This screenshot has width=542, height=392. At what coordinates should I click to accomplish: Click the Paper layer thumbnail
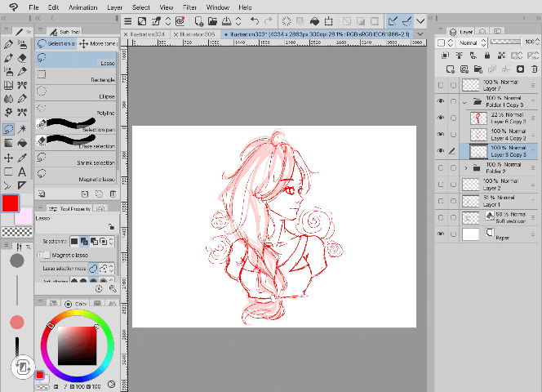[470, 234]
